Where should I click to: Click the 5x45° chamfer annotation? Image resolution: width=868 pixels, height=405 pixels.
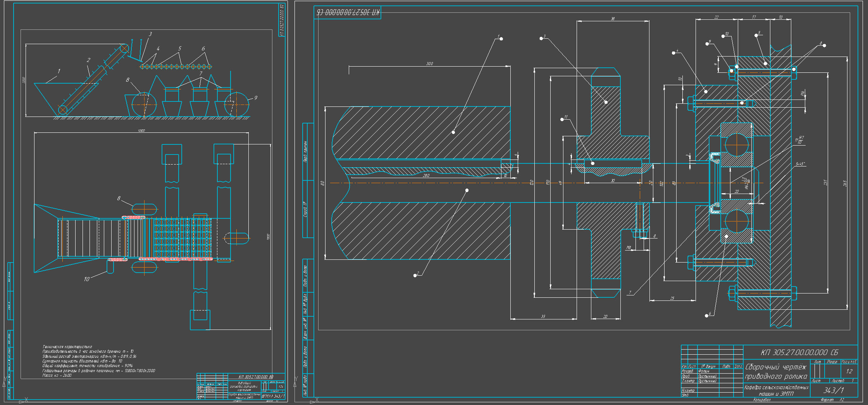(800, 164)
